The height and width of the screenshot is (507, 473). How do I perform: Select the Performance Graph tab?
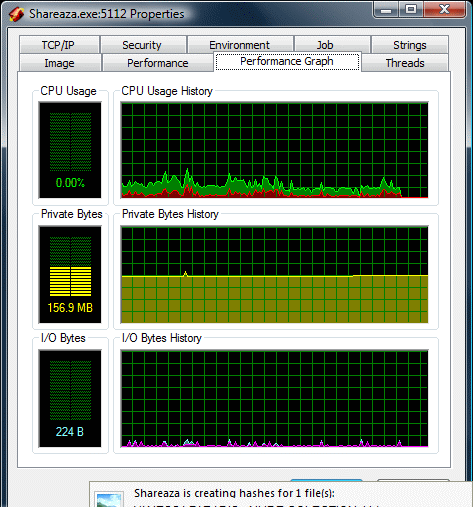pos(287,61)
